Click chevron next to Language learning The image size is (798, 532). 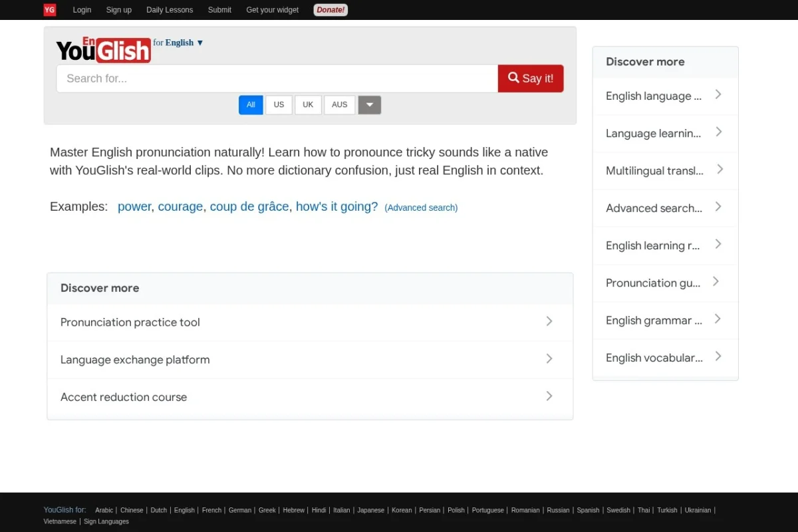point(719,132)
